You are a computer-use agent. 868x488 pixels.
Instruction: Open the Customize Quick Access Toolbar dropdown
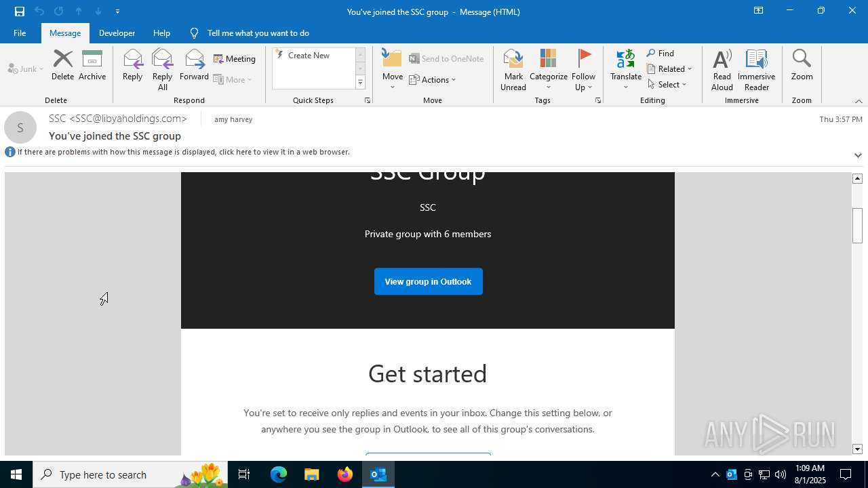point(117,12)
